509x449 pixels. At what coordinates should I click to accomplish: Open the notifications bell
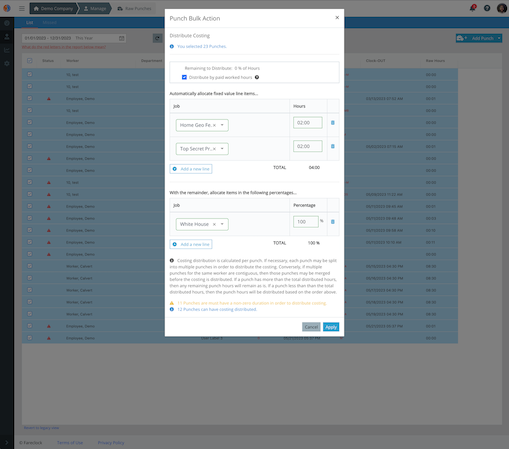click(473, 8)
